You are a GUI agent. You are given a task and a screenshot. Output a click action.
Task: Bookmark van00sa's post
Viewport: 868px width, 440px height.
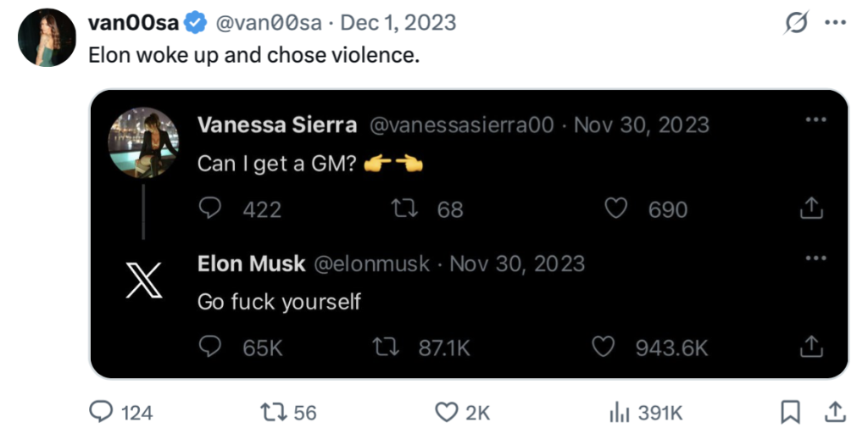[x=790, y=412]
